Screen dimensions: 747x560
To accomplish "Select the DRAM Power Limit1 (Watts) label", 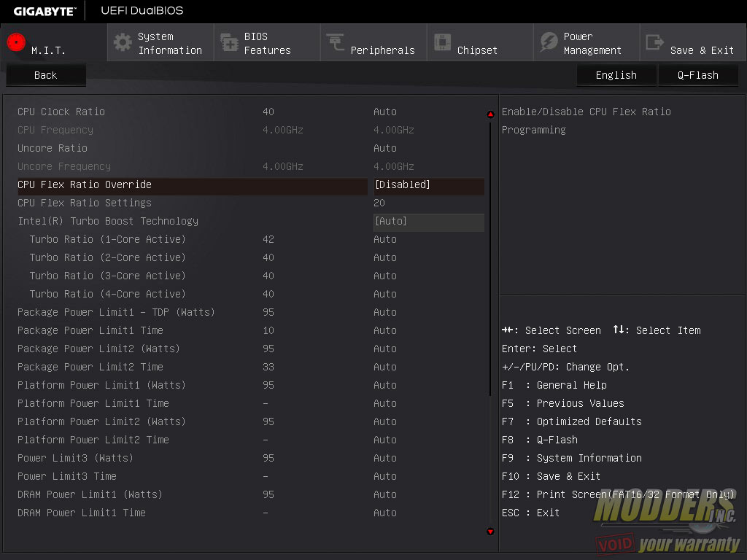I will tap(90, 495).
